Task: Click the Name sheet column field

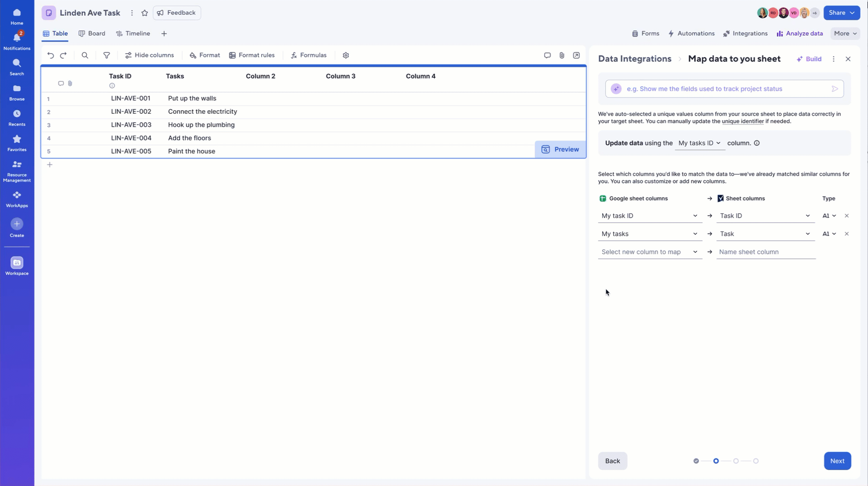Action: click(x=766, y=252)
